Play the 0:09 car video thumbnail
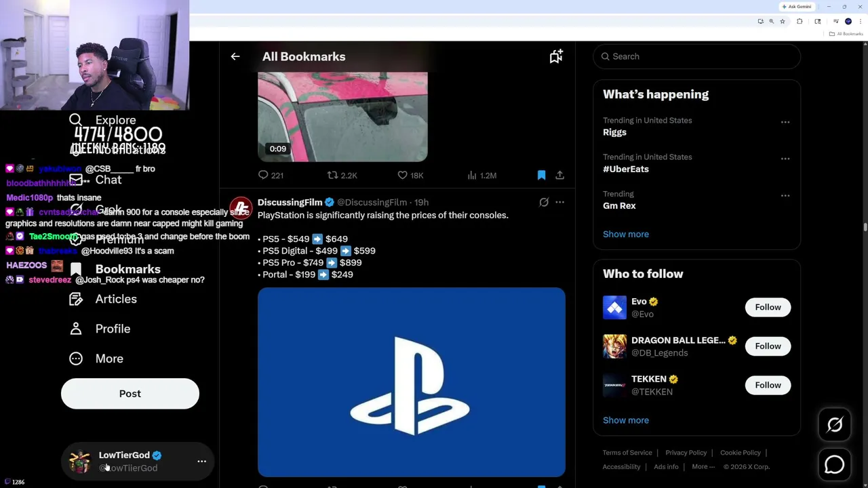The image size is (868, 488). (x=342, y=117)
